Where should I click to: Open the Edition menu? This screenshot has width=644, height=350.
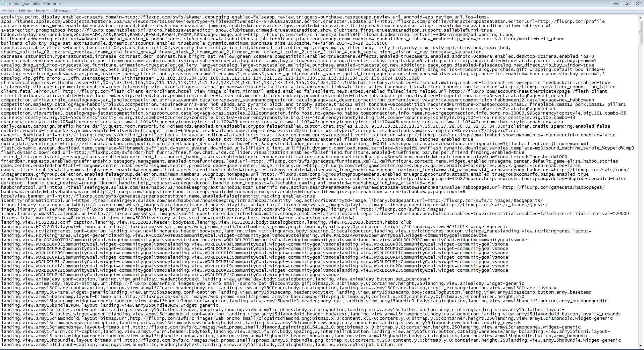point(25,11)
